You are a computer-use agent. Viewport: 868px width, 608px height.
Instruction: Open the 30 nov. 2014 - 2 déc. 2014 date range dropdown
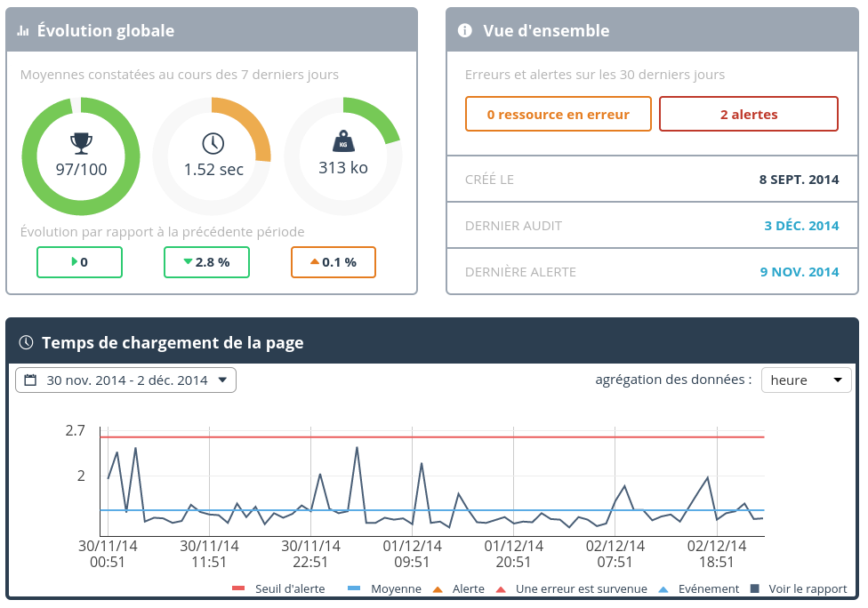tap(125, 380)
